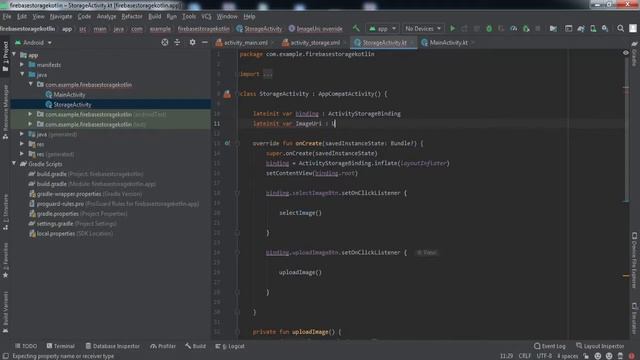Open the File menu

coord(7,16)
